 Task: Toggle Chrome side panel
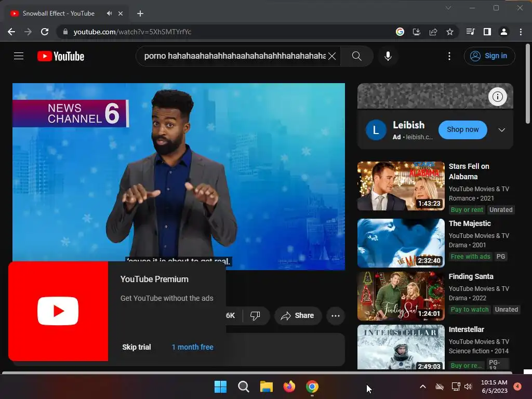[487, 32]
